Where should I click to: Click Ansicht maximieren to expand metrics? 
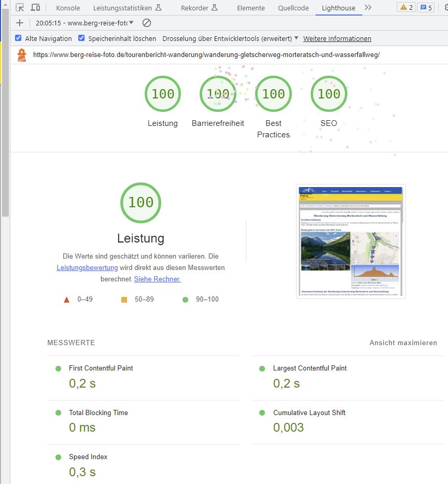click(x=403, y=343)
